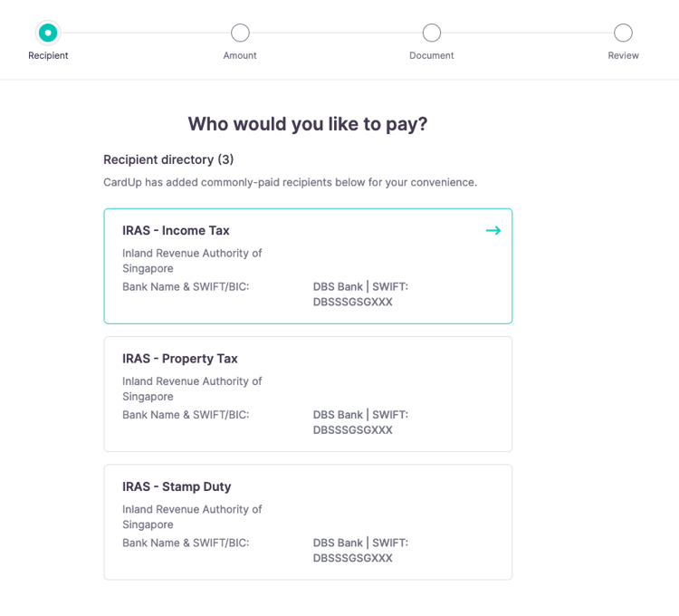
Task: Open the Document step label
Action: (x=432, y=55)
